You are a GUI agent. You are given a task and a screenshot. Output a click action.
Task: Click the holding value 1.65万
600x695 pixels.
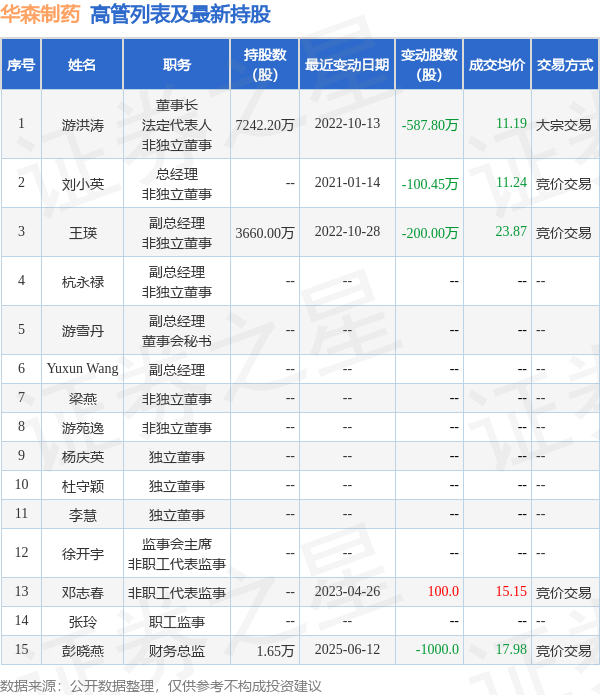276,651
